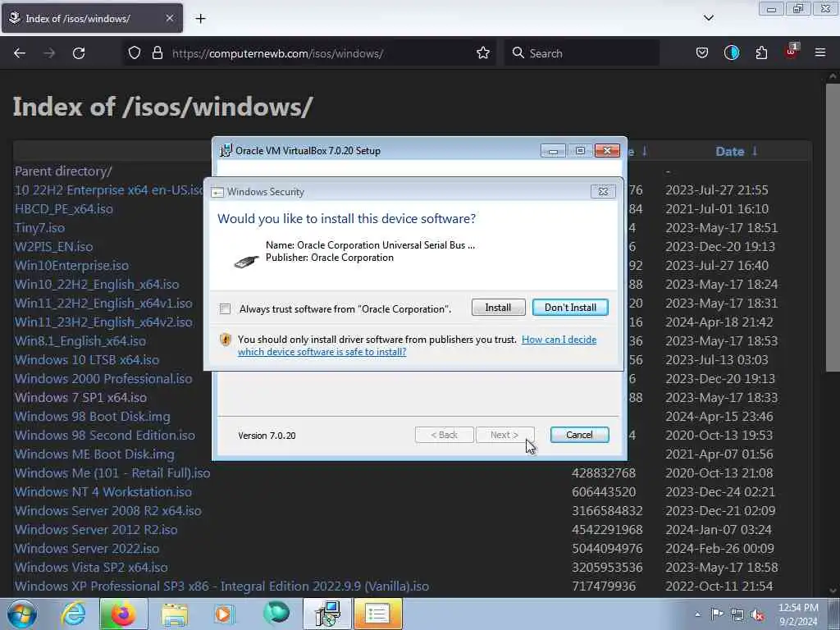Select the VirtualBox setup taskbar icon
This screenshot has width=840, height=630.
[x=327, y=614]
